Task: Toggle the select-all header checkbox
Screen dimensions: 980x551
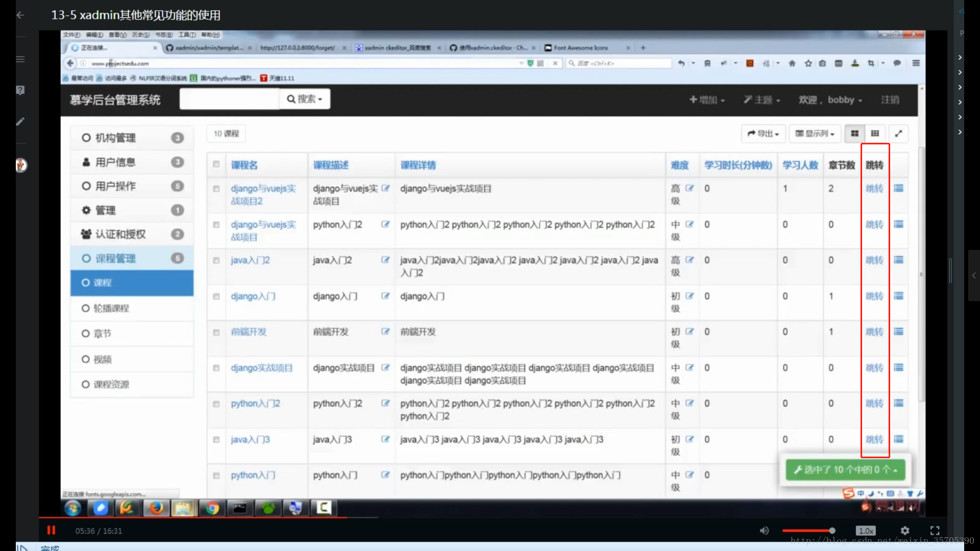Action: tap(216, 164)
